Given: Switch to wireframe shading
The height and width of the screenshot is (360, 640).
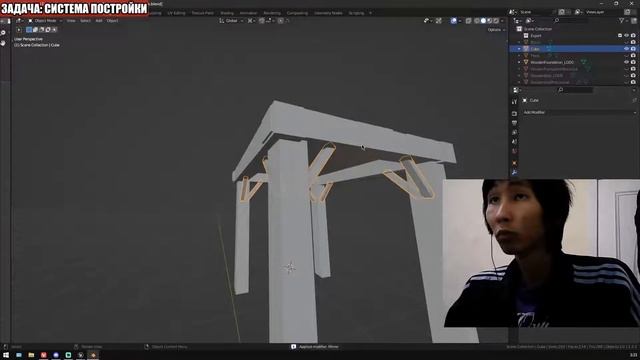Looking at the screenshot, I should pyautogui.click(x=477, y=20).
